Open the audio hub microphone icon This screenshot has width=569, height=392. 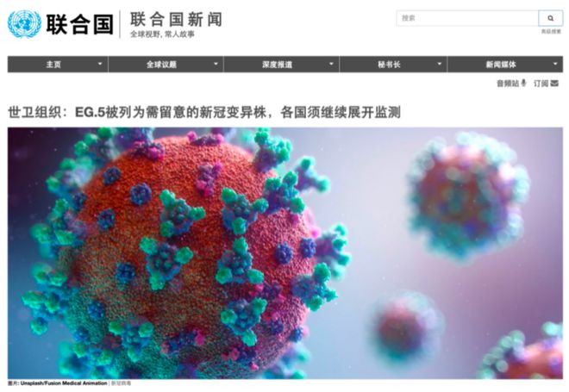[x=523, y=83]
